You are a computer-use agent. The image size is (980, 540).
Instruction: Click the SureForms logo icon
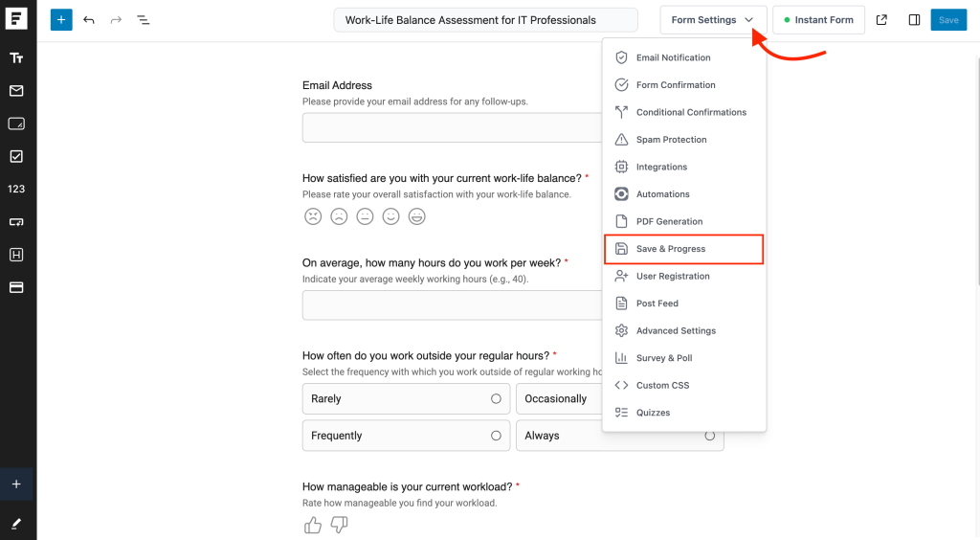[16, 19]
